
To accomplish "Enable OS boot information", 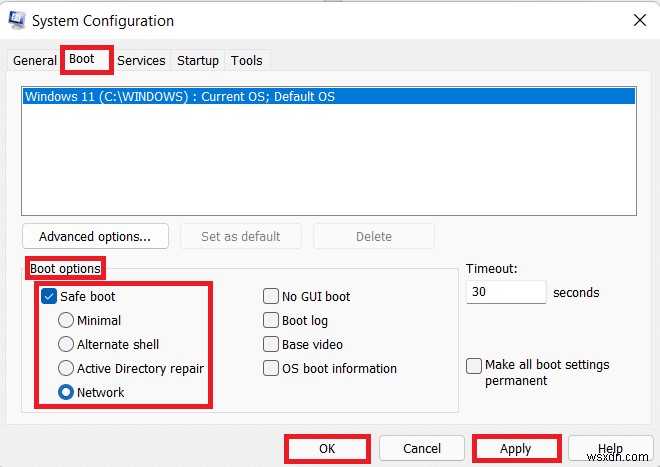I will click(271, 369).
